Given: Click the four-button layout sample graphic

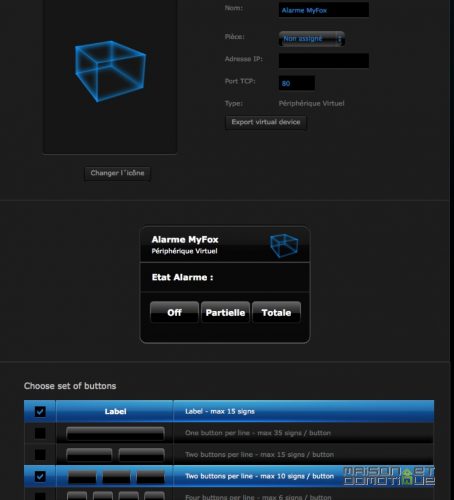Looking at the screenshot, I should (116, 495).
